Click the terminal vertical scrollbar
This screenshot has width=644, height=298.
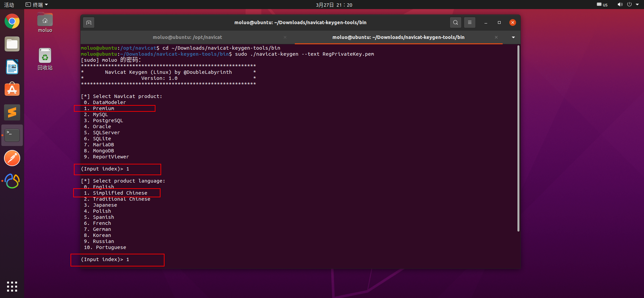click(x=518, y=138)
